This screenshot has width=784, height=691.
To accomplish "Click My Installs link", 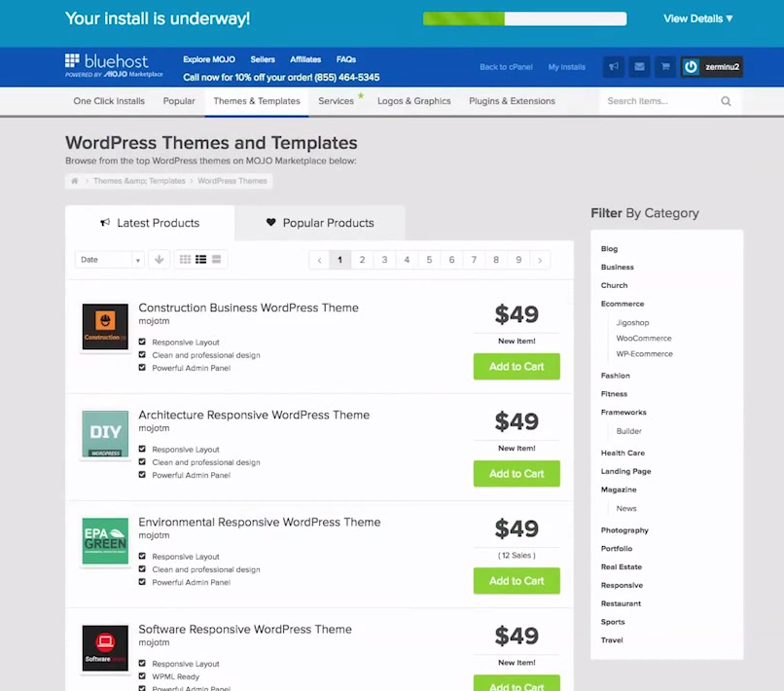I will click(566, 67).
